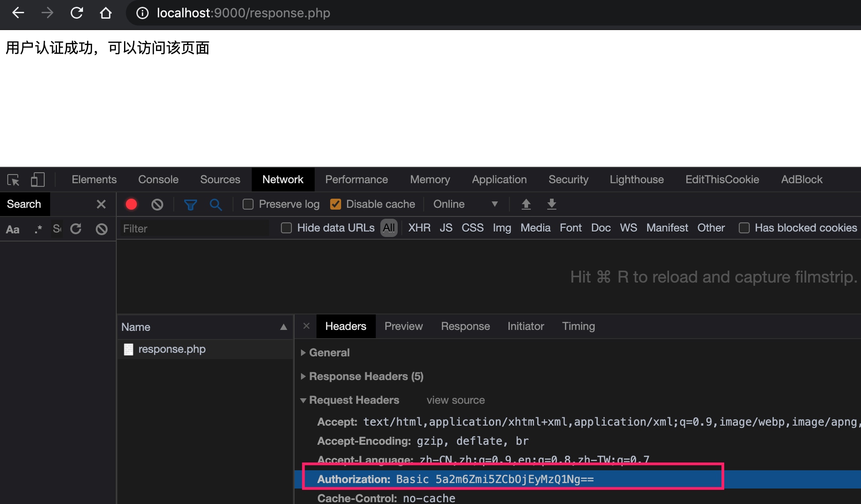The height and width of the screenshot is (504, 861).
Task: Select the Network tab
Action: pyautogui.click(x=283, y=180)
